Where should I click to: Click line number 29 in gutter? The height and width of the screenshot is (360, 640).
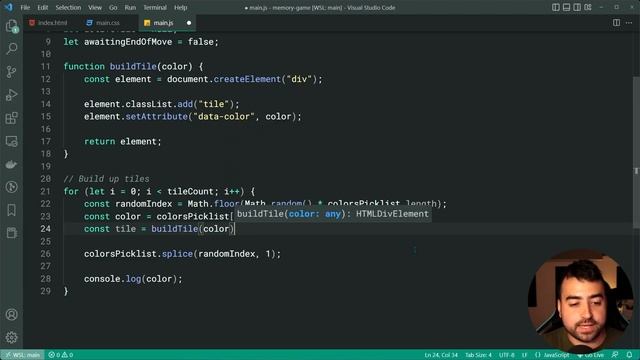[x=46, y=291]
